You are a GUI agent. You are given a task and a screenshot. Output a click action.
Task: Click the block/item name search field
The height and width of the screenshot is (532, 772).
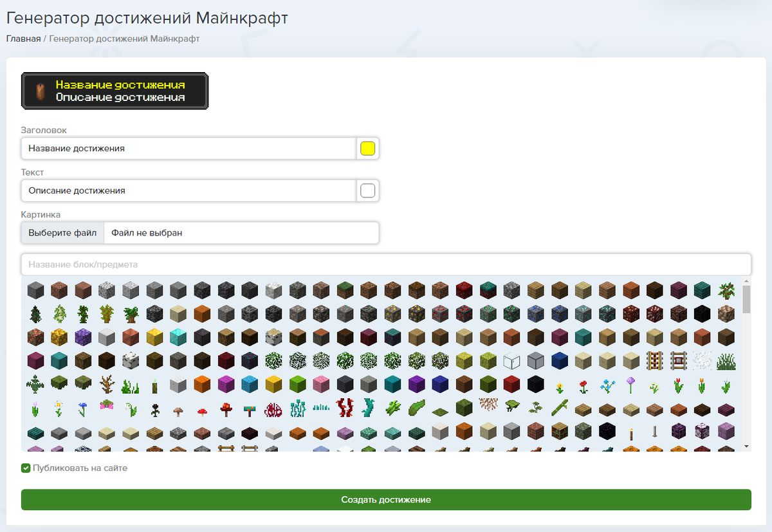(x=386, y=264)
